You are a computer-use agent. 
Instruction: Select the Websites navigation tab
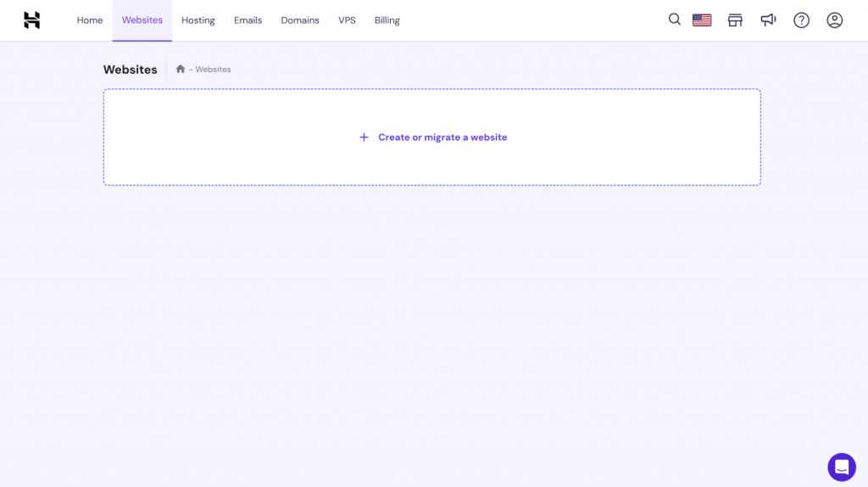(142, 20)
